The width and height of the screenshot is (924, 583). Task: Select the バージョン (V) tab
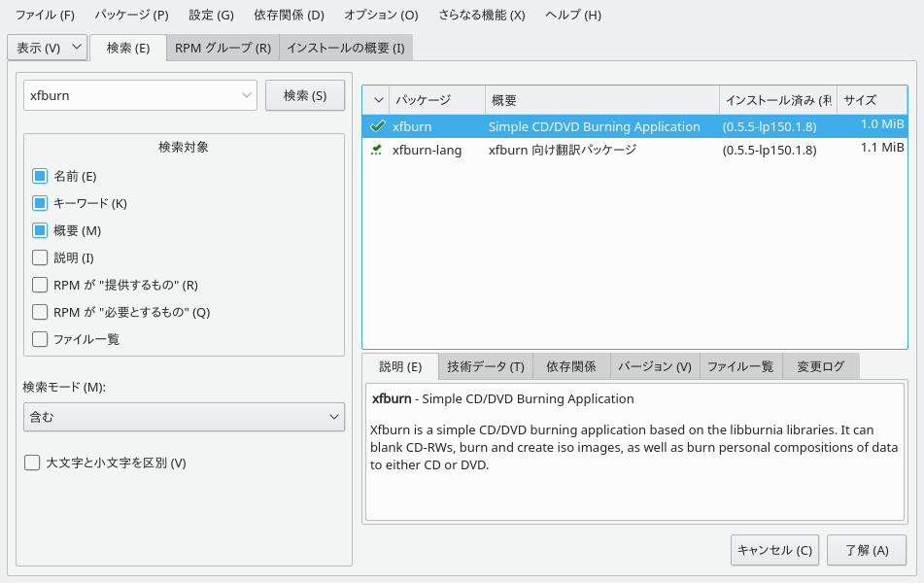tap(655, 366)
